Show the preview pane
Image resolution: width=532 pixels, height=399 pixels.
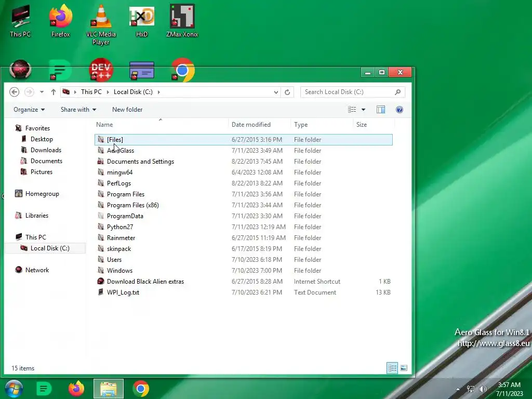381,110
